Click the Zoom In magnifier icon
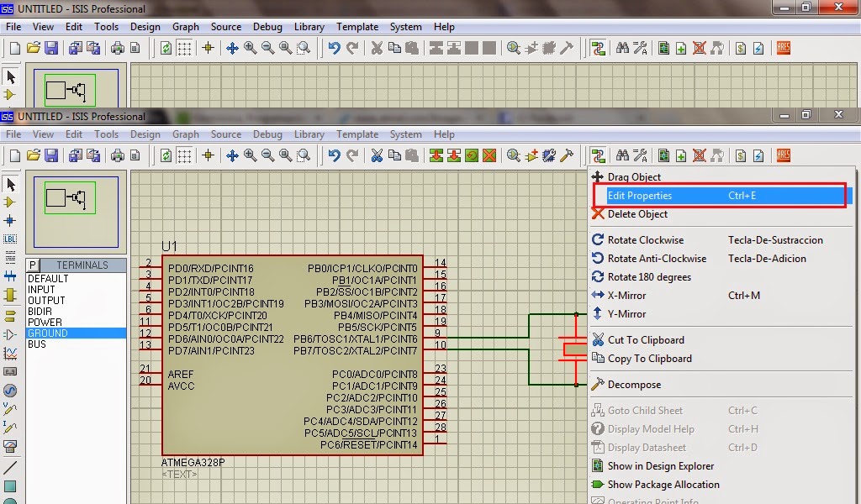The width and height of the screenshot is (861, 504). (249, 155)
